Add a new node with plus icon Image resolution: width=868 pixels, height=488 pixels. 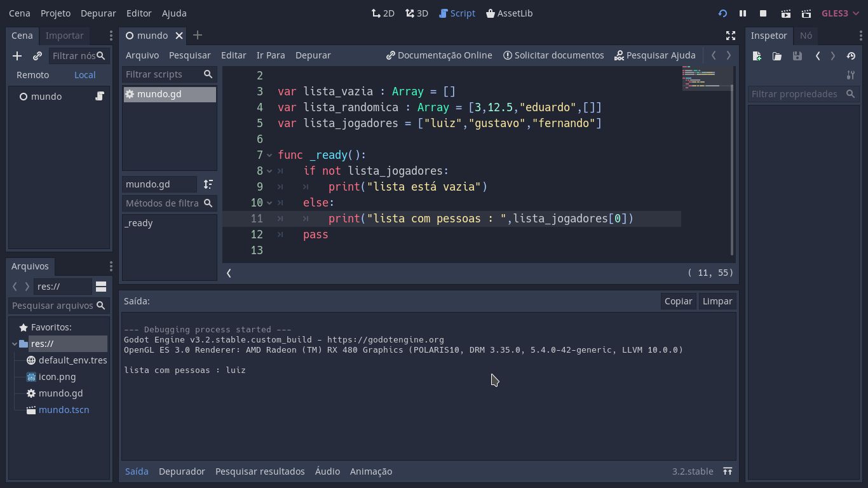pos(17,56)
